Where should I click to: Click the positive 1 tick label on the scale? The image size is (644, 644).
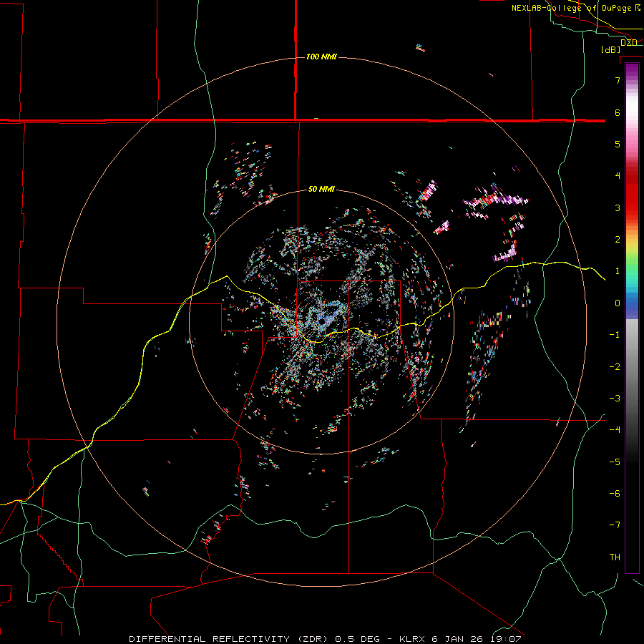618,271
